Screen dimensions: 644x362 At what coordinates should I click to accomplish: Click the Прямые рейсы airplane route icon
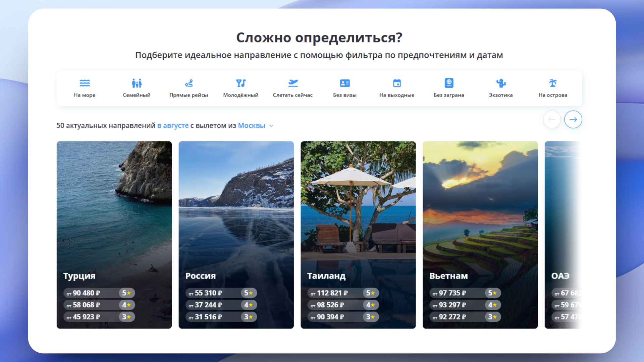[189, 83]
